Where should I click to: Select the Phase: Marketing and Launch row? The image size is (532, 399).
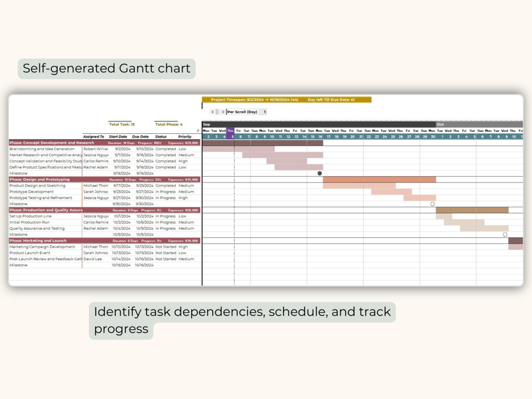point(104,241)
